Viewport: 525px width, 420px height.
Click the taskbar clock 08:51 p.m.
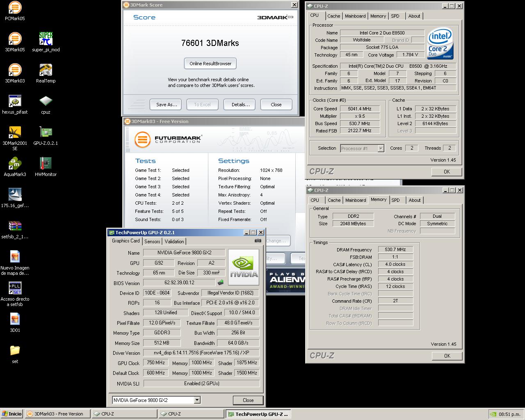(509, 414)
